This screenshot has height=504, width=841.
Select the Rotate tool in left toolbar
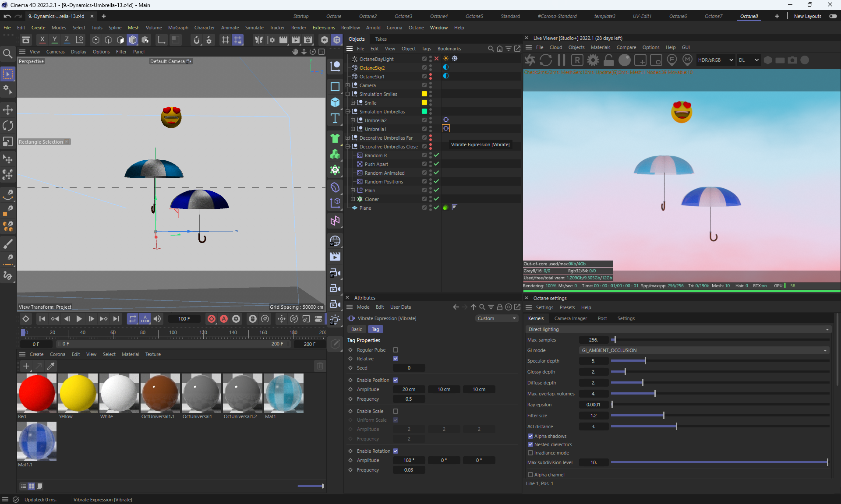tap(8, 126)
